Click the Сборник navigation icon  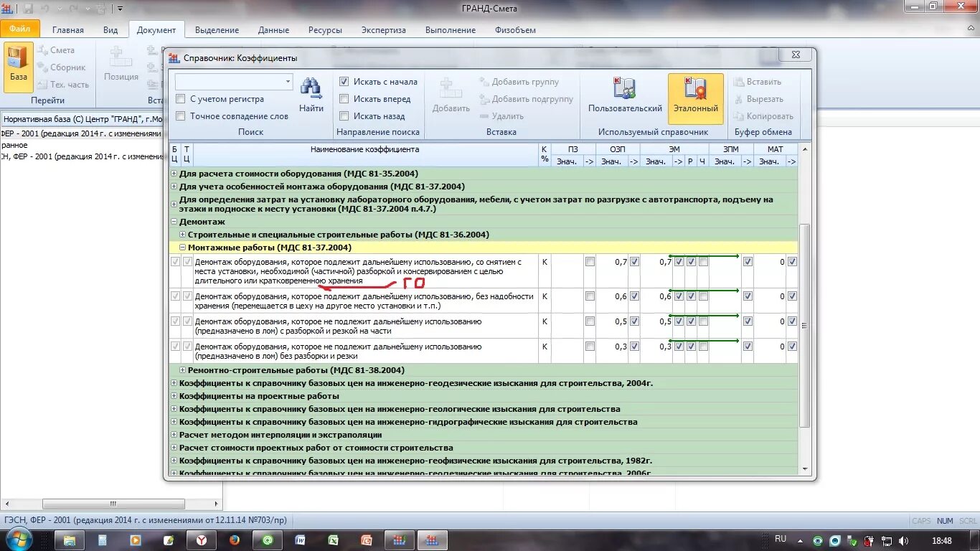click(42, 67)
